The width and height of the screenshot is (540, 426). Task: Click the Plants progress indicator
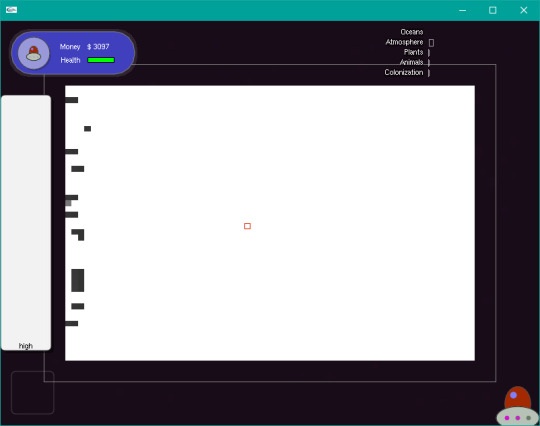click(429, 53)
